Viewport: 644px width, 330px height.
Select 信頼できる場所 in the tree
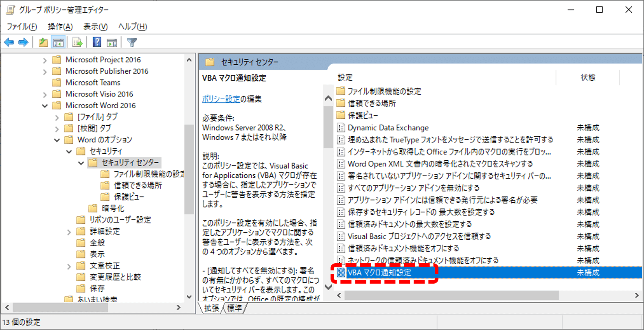[x=138, y=186]
